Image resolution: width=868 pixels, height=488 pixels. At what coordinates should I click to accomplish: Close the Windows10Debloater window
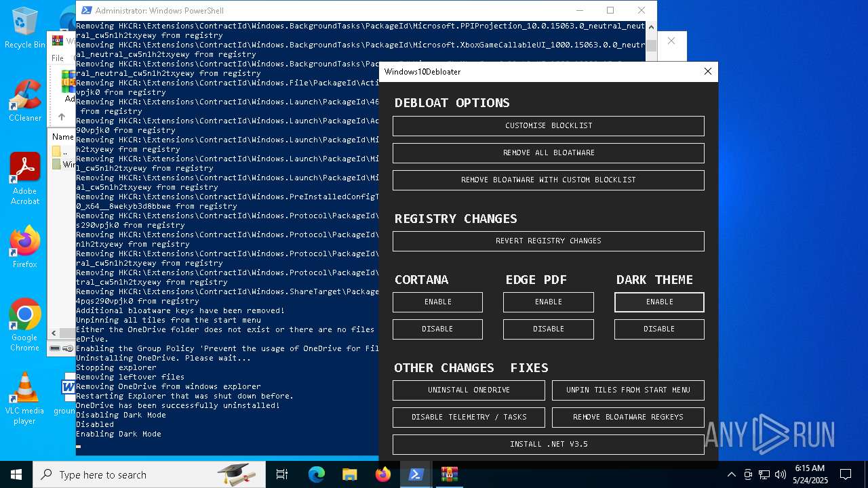tap(708, 71)
